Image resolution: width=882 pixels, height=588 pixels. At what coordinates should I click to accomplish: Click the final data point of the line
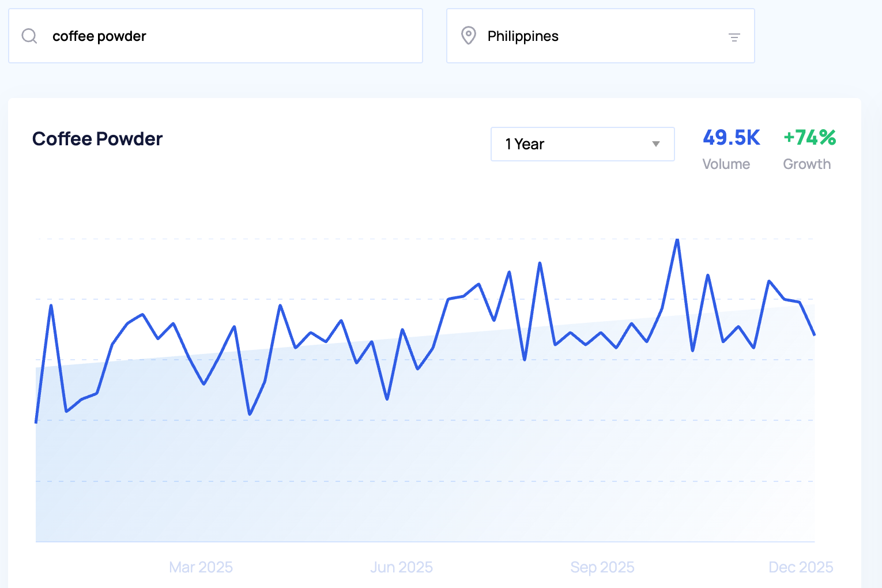tap(814, 334)
